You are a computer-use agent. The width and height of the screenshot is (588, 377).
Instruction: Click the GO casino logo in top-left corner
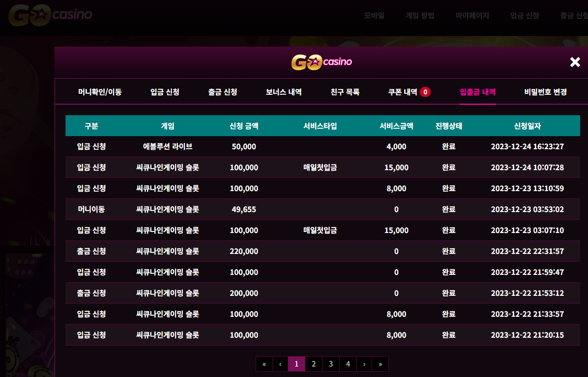click(x=50, y=15)
